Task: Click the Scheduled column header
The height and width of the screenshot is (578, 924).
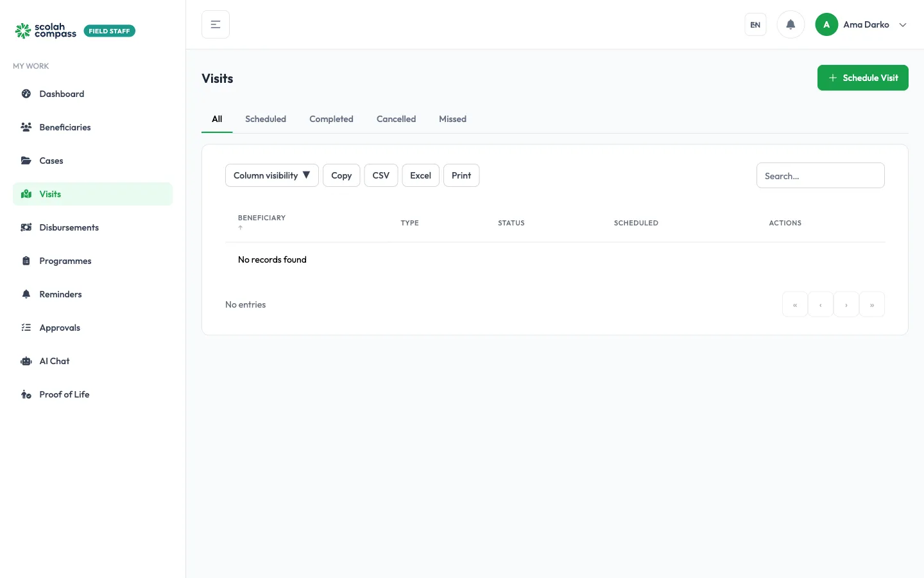Action: click(x=636, y=223)
